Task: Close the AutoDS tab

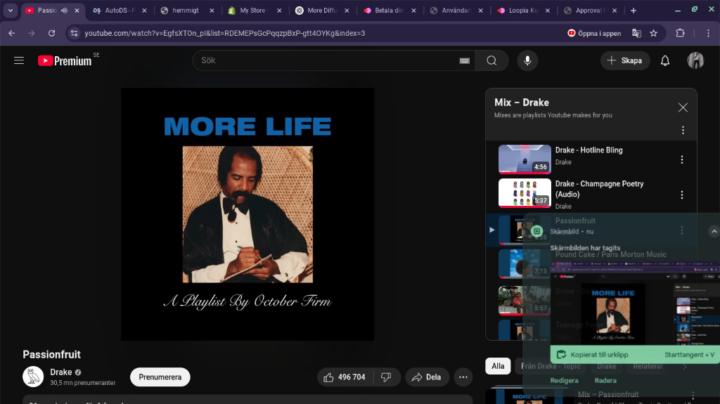Action: tap(144, 10)
